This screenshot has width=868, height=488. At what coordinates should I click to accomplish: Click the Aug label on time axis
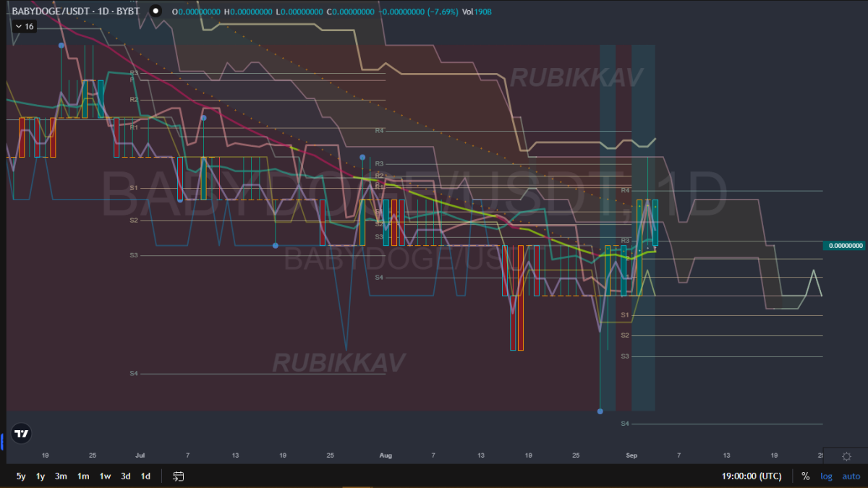tap(386, 455)
